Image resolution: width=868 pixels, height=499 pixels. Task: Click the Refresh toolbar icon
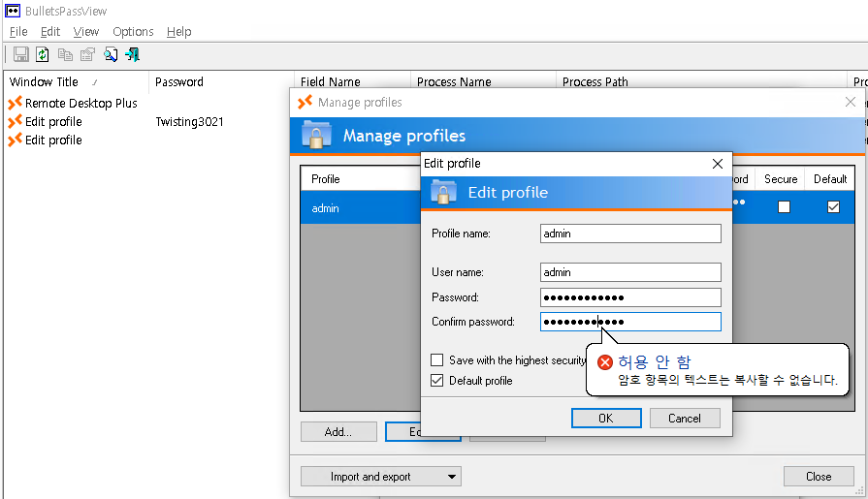point(43,54)
